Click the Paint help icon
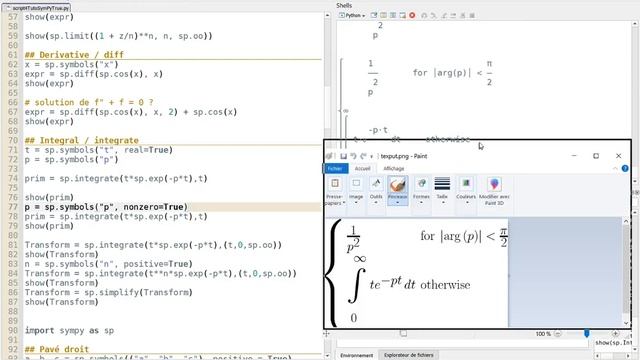 (x=625, y=169)
